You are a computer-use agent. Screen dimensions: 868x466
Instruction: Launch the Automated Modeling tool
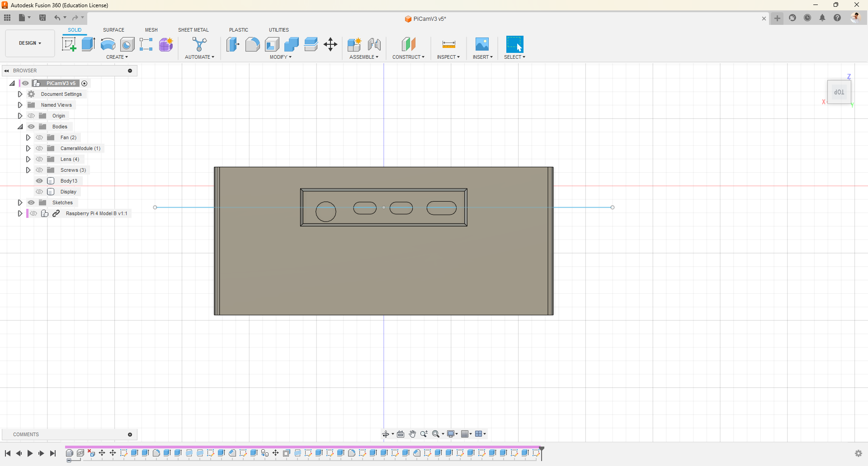(x=199, y=44)
